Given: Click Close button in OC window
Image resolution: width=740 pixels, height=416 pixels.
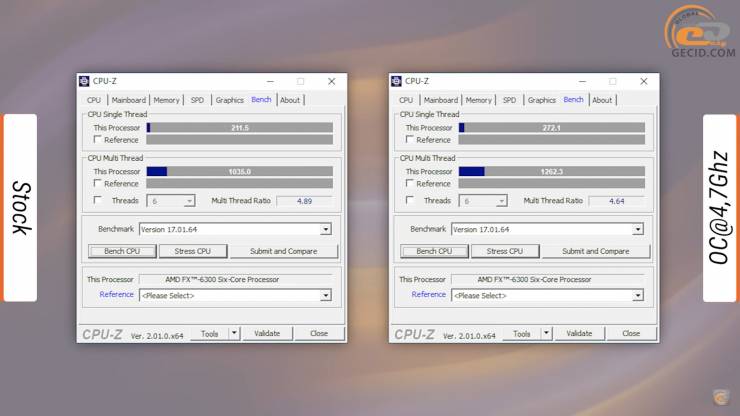Looking at the screenshot, I should pyautogui.click(x=631, y=333).
